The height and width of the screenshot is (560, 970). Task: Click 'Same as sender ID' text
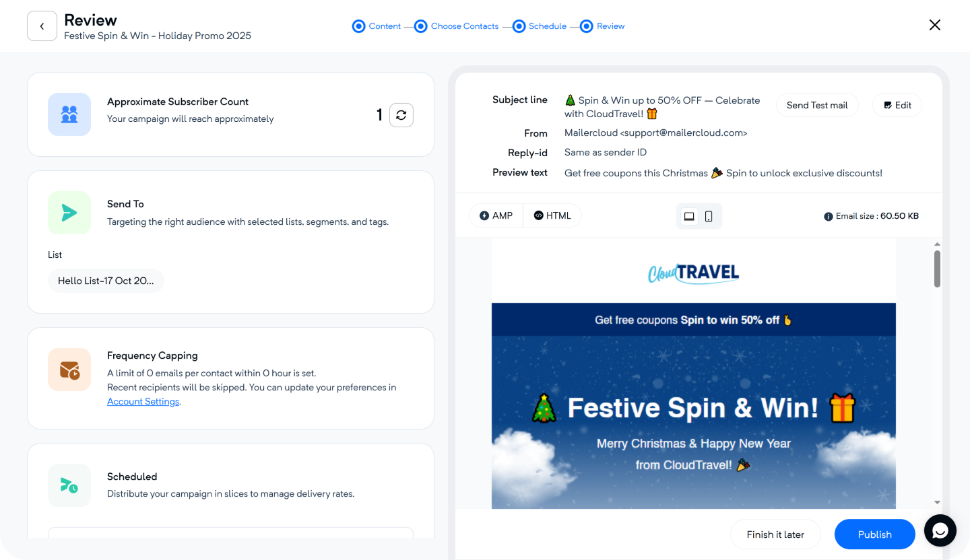coord(606,153)
